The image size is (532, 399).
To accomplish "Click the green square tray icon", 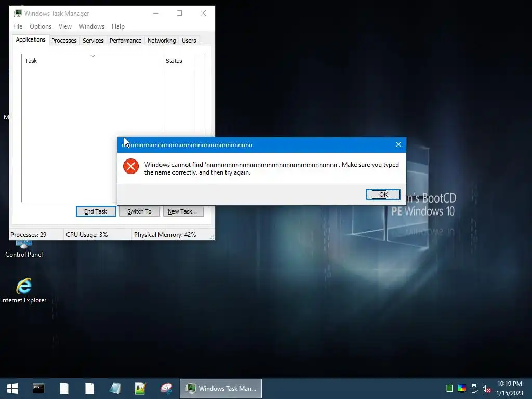I will point(449,389).
